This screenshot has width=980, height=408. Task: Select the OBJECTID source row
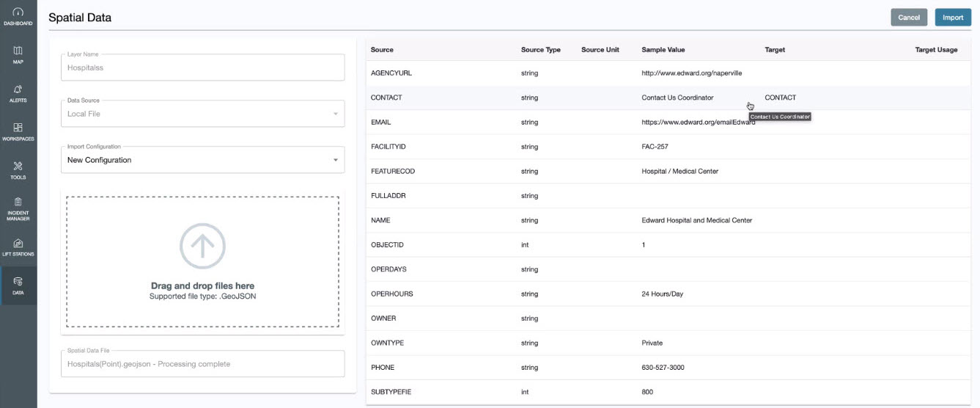pyautogui.click(x=388, y=245)
